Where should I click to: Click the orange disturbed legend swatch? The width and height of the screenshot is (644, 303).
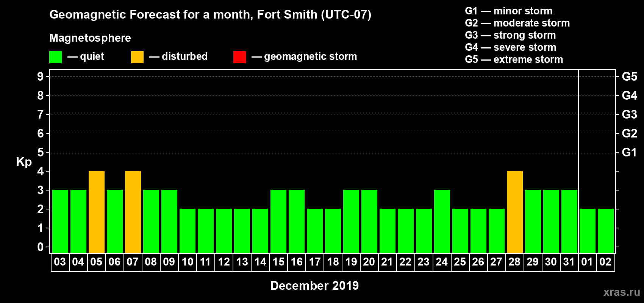tap(137, 57)
